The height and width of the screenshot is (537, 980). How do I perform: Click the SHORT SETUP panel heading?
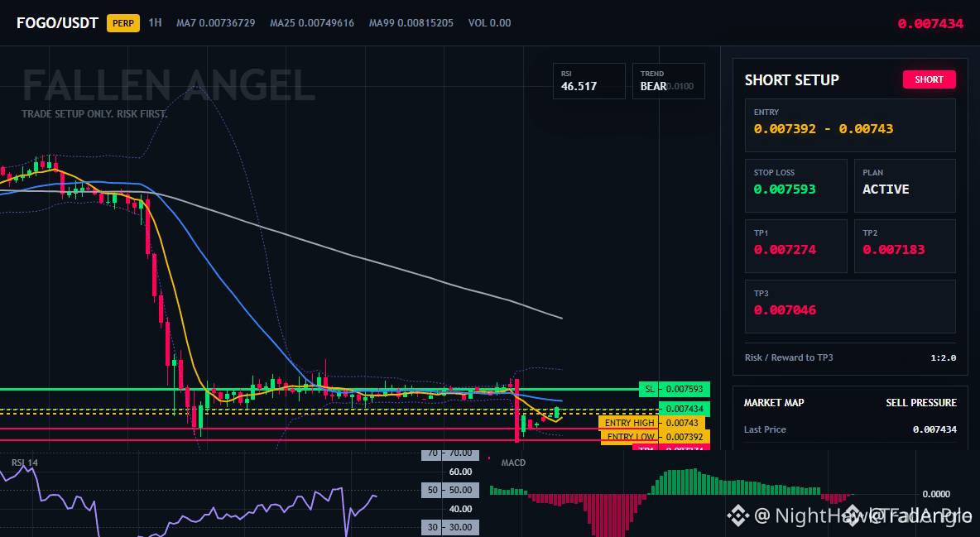[x=792, y=80]
